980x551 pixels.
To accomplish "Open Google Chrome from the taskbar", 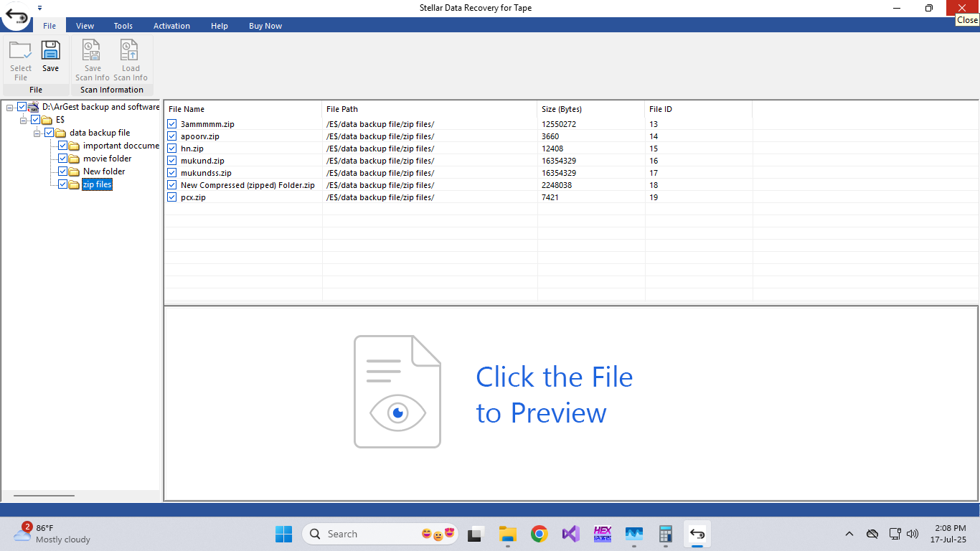I will point(540,534).
